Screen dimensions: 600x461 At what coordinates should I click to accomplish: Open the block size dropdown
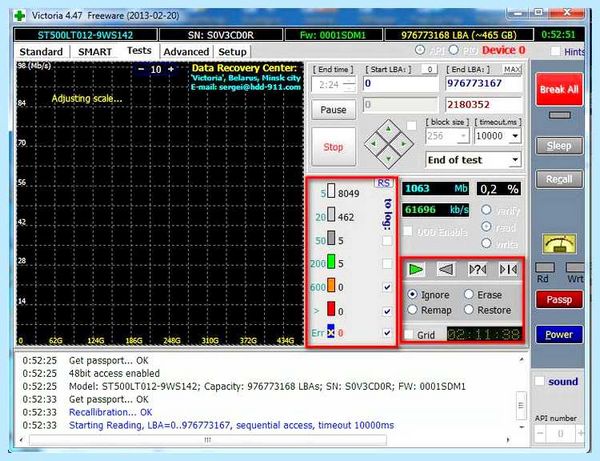tap(464, 136)
